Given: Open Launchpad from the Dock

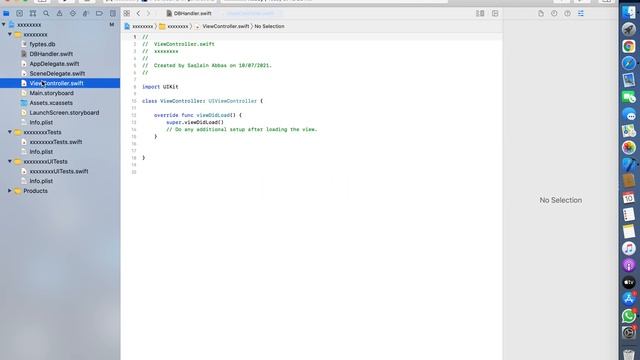Looking at the screenshot, I should 629,29.
